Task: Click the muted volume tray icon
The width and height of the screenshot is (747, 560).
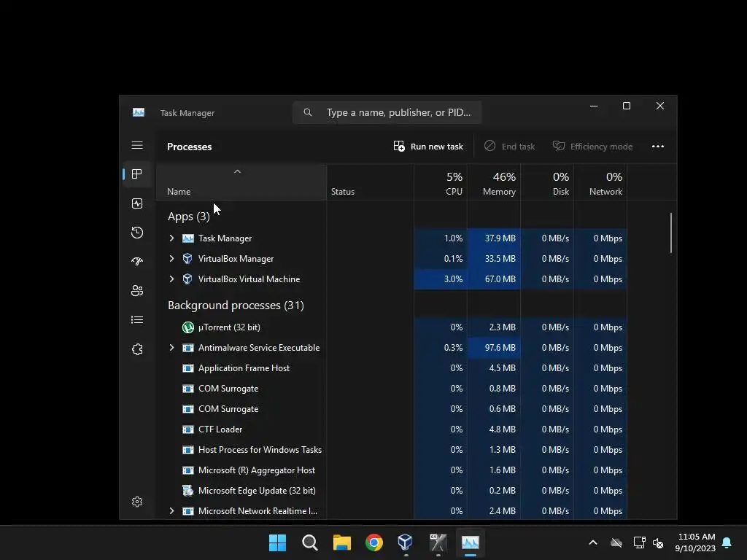Action: [x=658, y=542]
